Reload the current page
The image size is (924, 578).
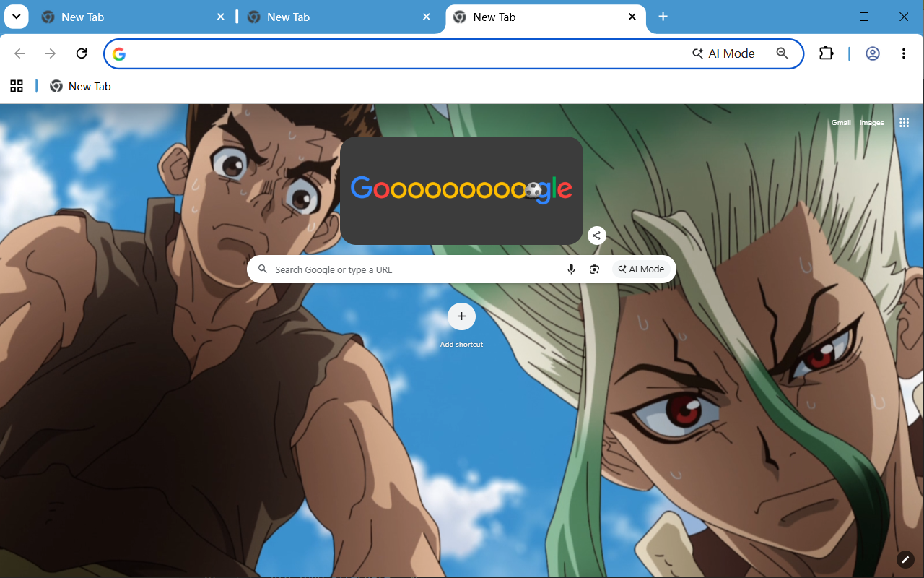pos(82,53)
